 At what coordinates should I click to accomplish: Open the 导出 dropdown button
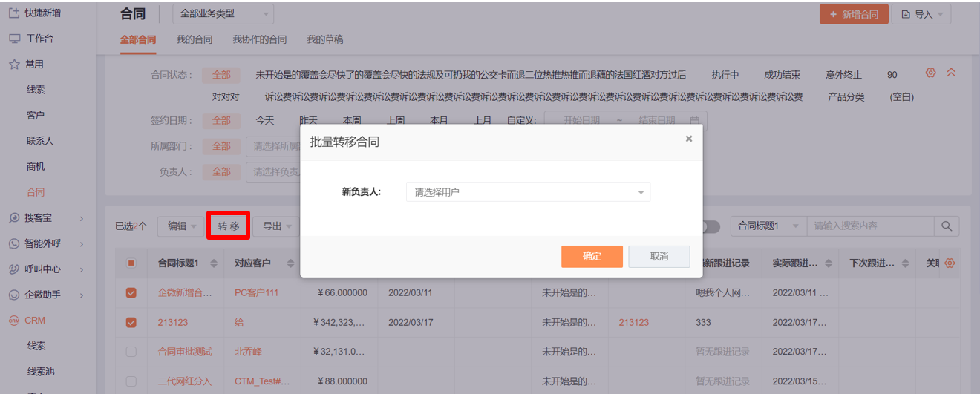276,226
